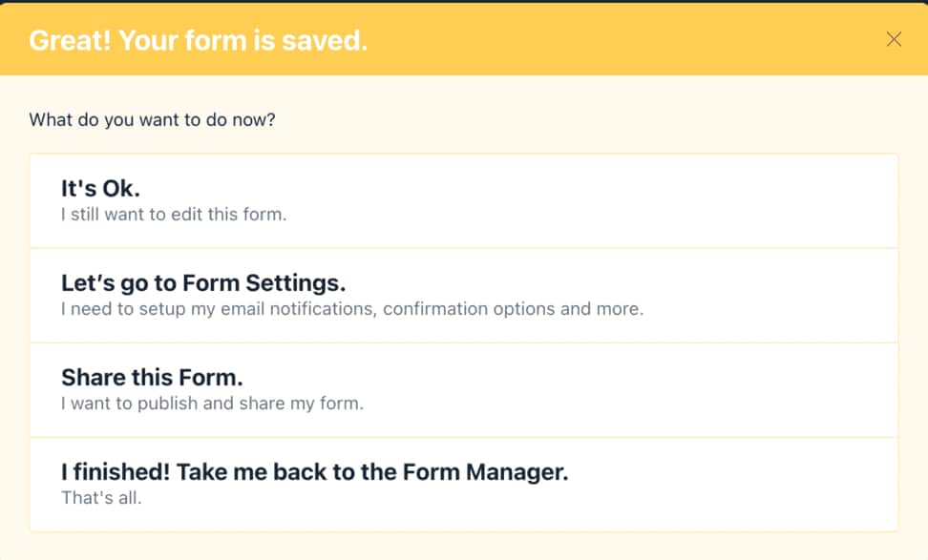This screenshot has height=560, width=928.
Task: Choose the "It's Ok." option
Action: (x=463, y=200)
